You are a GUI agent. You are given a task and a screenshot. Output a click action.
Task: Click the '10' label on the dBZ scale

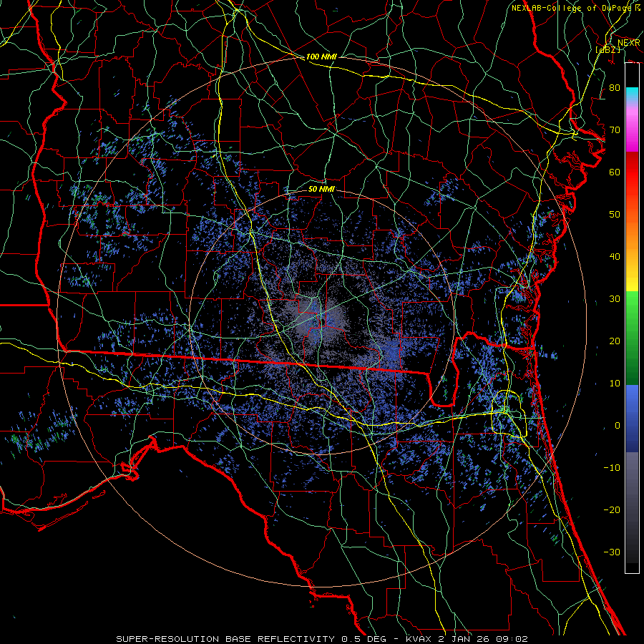615,384
